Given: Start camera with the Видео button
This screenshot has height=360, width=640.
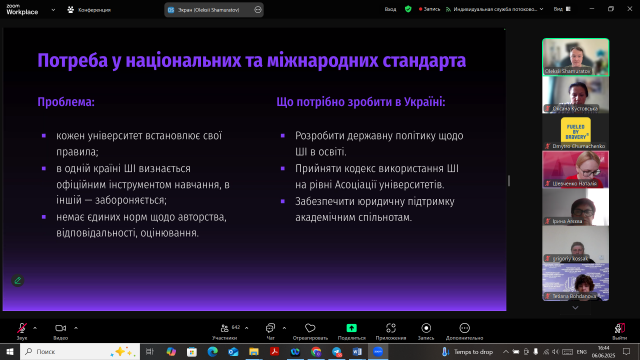Looking at the screenshot, I should [60, 328].
